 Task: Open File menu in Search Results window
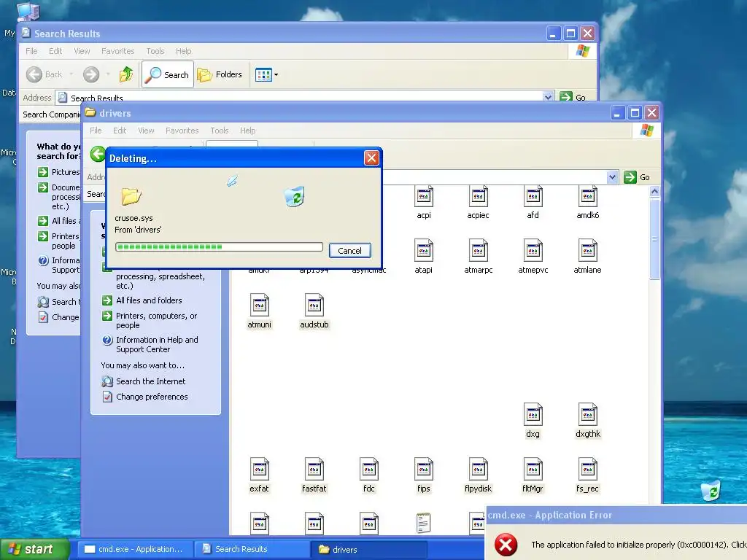click(31, 51)
